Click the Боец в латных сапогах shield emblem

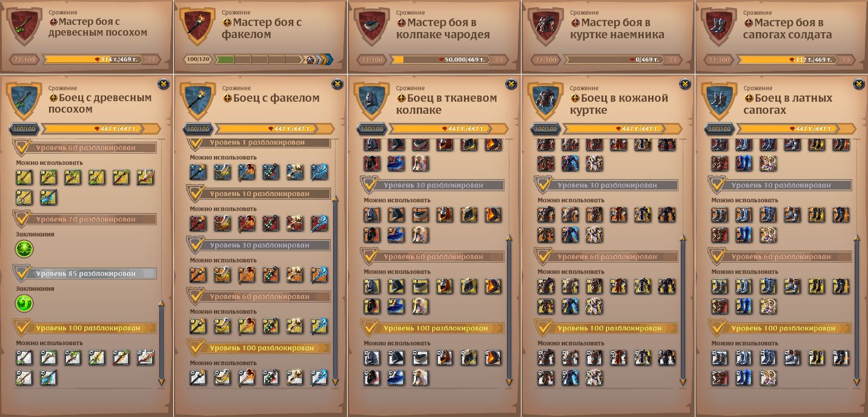[718, 100]
